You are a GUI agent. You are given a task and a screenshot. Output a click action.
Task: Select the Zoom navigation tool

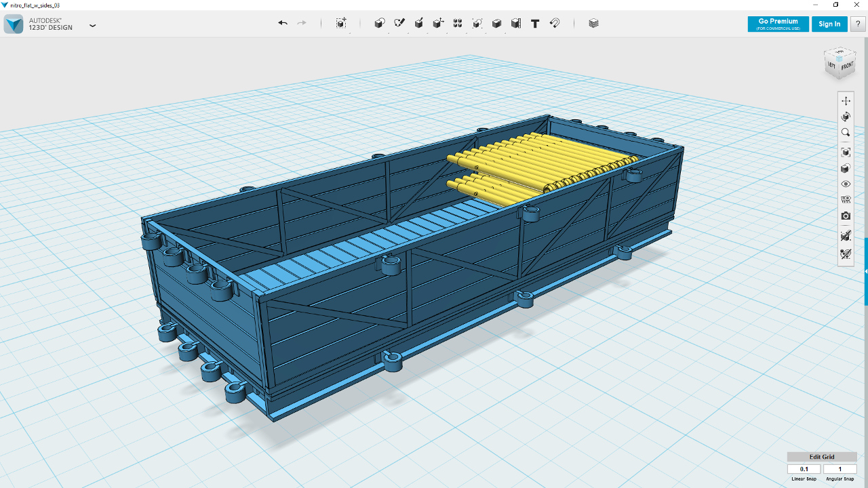(x=846, y=133)
